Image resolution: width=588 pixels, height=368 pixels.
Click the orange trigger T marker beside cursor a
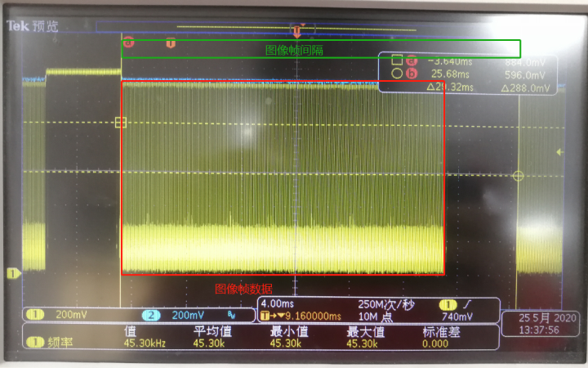[x=171, y=43]
